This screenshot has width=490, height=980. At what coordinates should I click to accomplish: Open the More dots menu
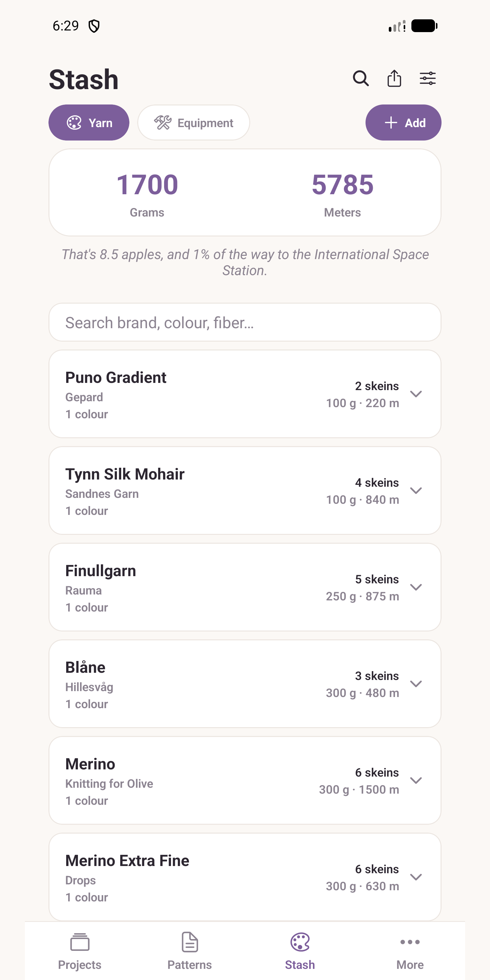tap(410, 942)
